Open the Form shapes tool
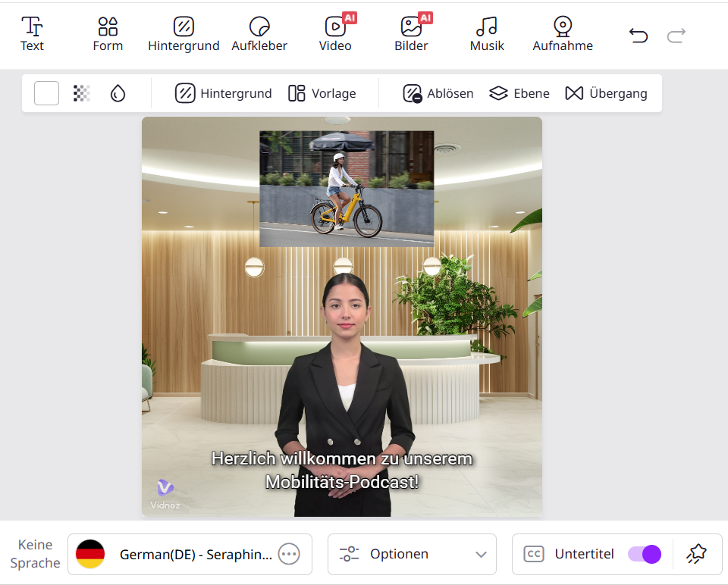This screenshot has width=728, height=585. tap(108, 34)
